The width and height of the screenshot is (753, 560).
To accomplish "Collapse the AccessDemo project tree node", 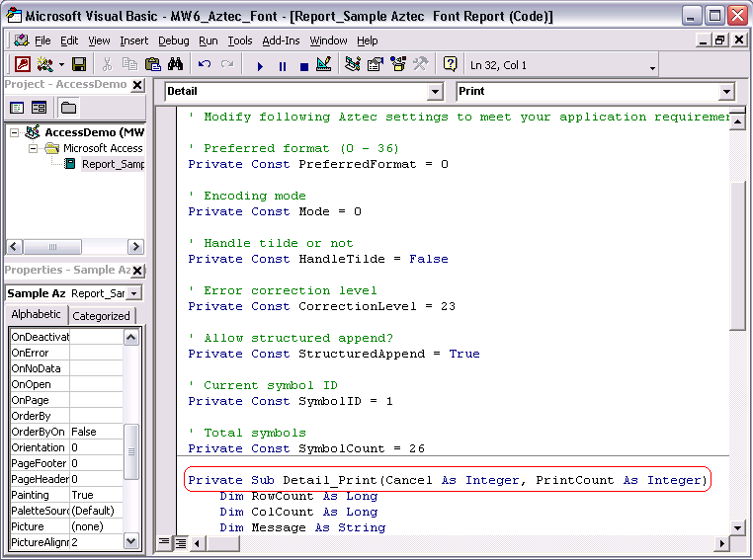I will [x=15, y=132].
